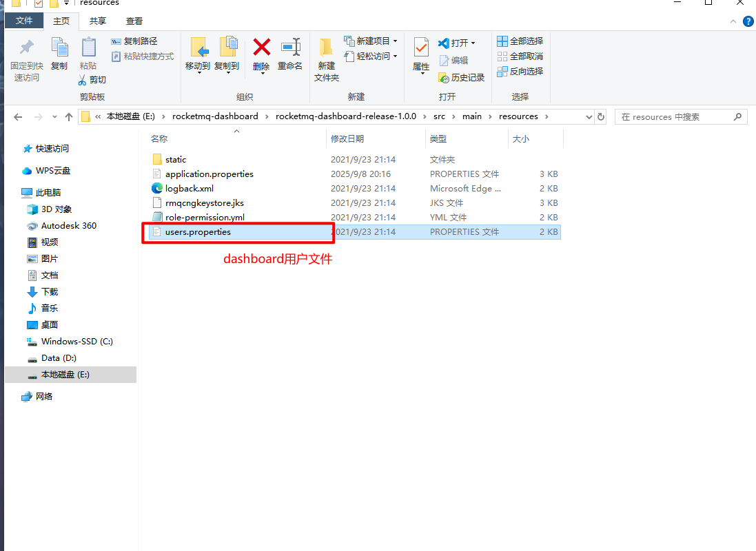Open the Copy to folder menu
Image resolution: width=756 pixels, height=551 pixels.
(x=227, y=55)
